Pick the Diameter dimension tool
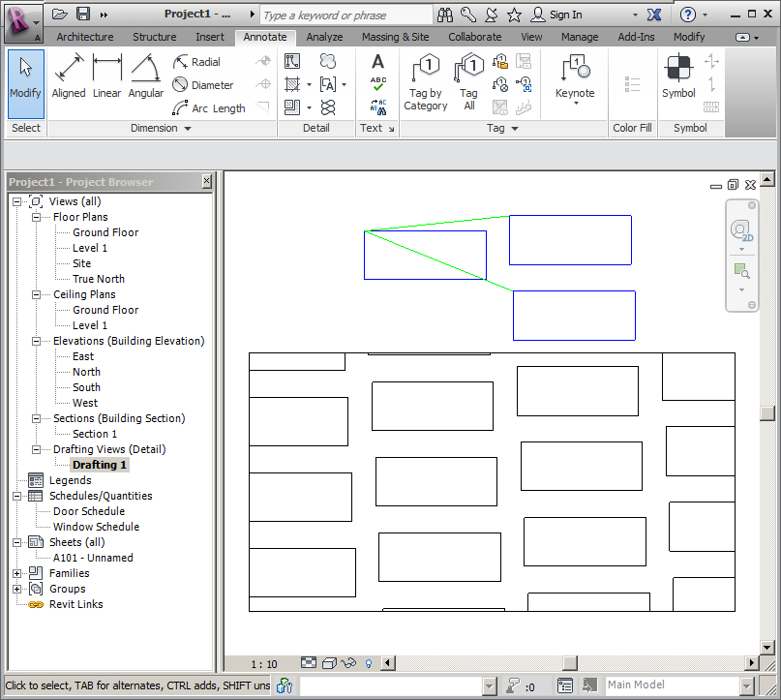781x700 pixels. pos(202,84)
